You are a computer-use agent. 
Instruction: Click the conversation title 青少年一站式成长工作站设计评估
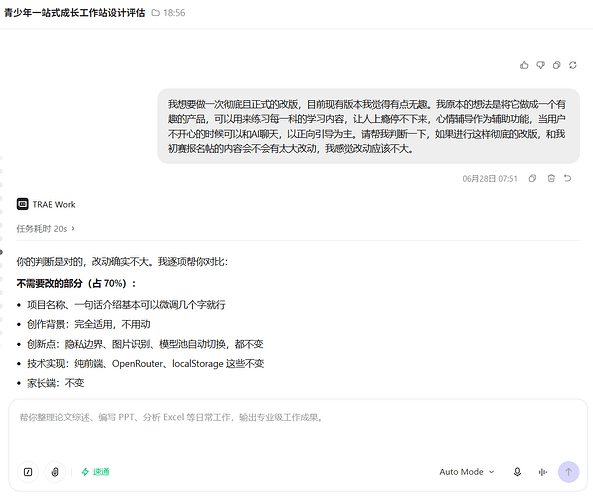75,13
